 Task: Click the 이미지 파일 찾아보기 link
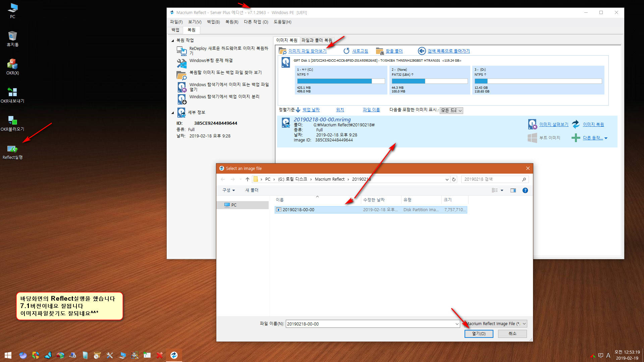[307, 51]
